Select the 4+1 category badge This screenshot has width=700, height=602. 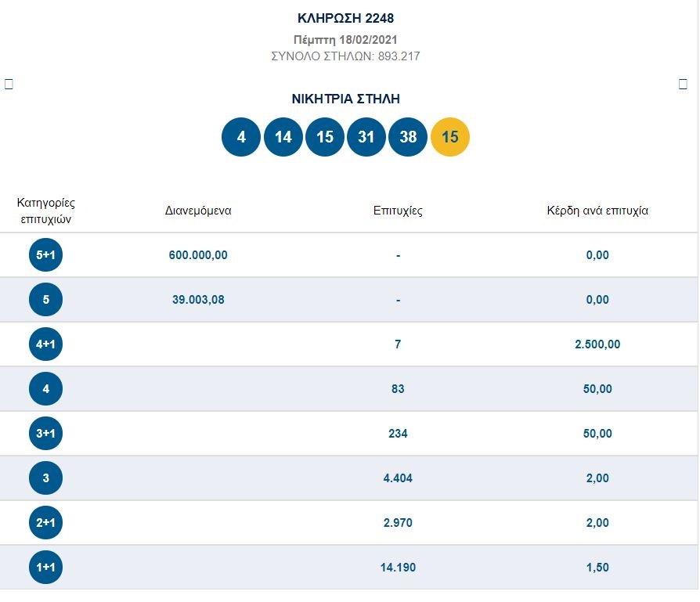coord(45,344)
